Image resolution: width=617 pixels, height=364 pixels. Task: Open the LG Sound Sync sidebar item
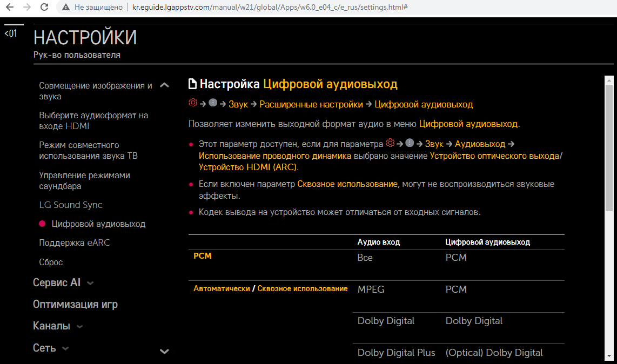[x=71, y=205]
